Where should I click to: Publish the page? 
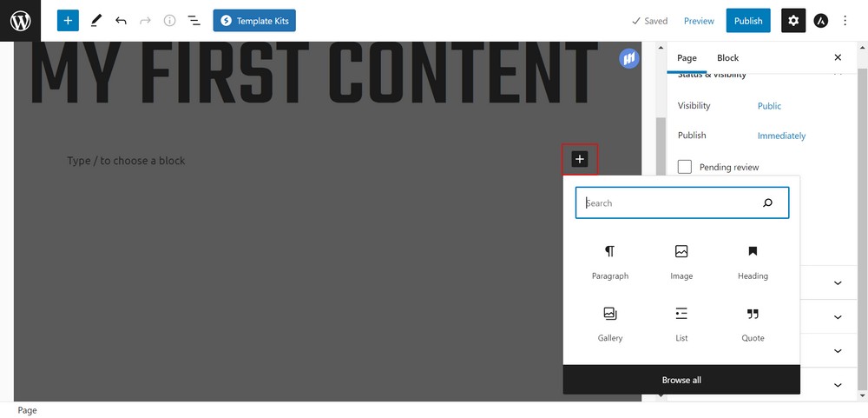point(748,21)
